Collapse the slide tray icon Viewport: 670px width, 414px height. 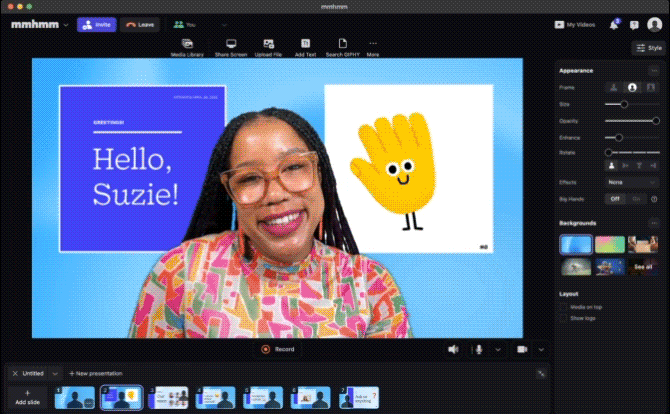pos(541,374)
